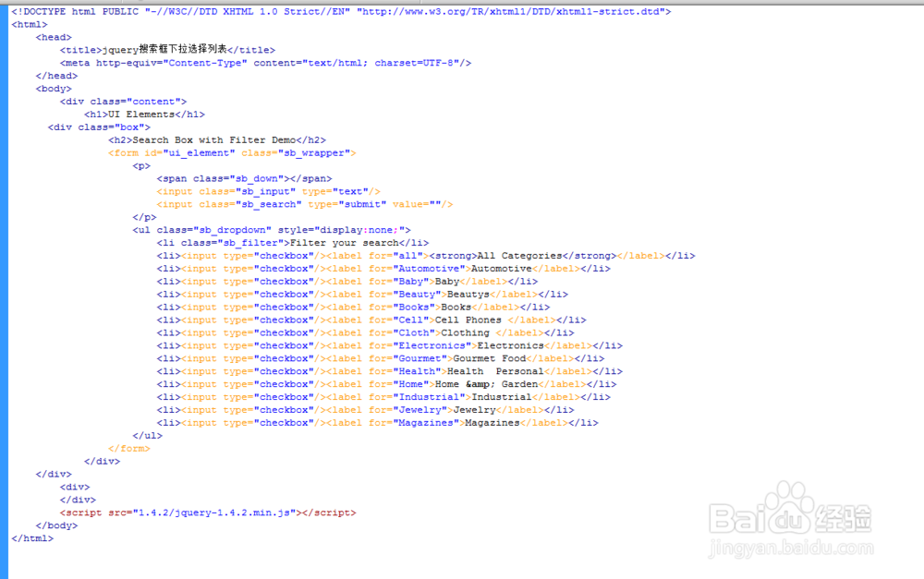Click the closing body tag

tap(56, 526)
